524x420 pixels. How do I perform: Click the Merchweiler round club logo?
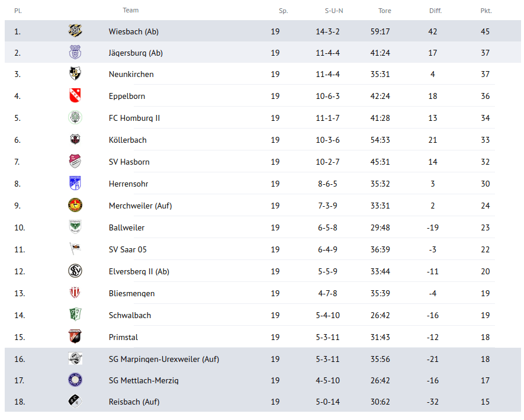[x=75, y=205]
